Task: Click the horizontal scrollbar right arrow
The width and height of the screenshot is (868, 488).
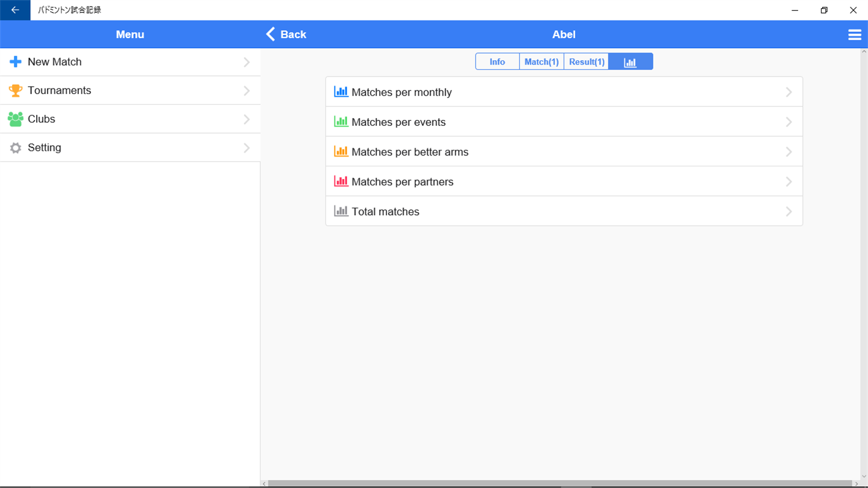Action: (856, 484)
